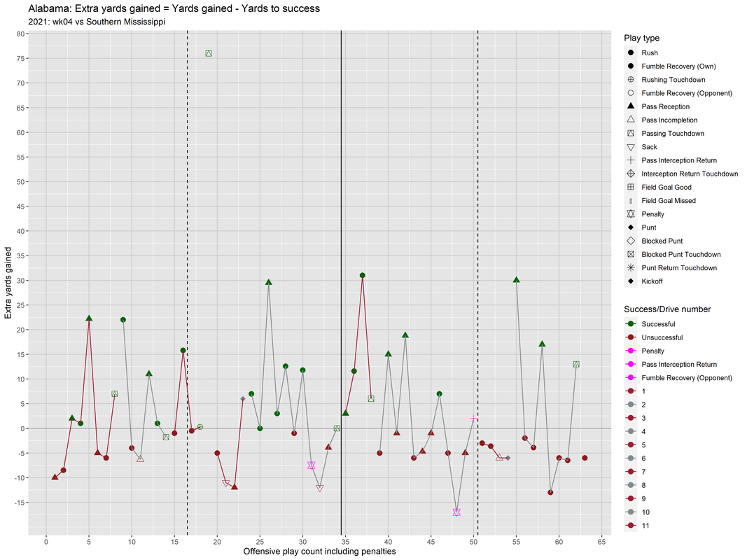Select the Sack inverted triangle legend symbol

coord(631,147)
